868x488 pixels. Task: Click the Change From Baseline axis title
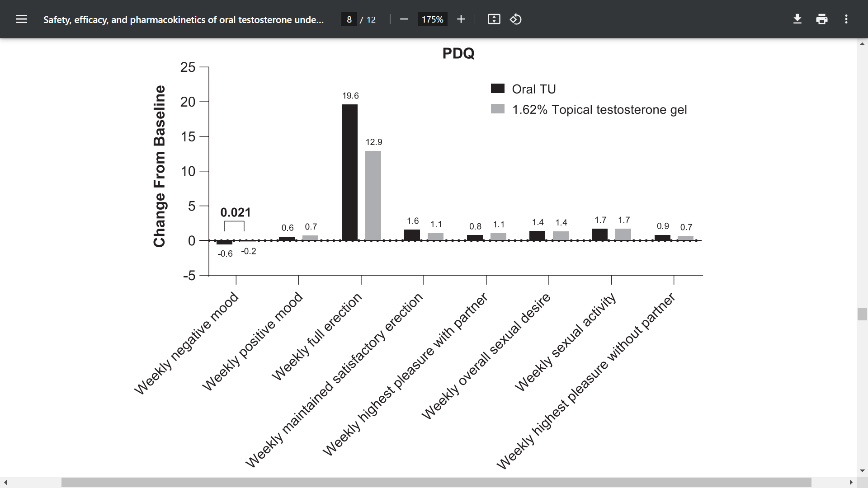(159, 166)
